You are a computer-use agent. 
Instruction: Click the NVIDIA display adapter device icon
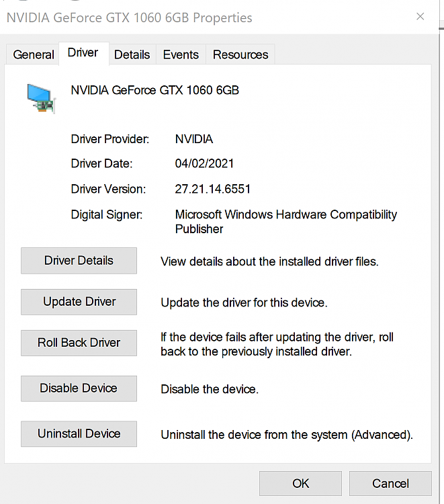click(41, 98)
